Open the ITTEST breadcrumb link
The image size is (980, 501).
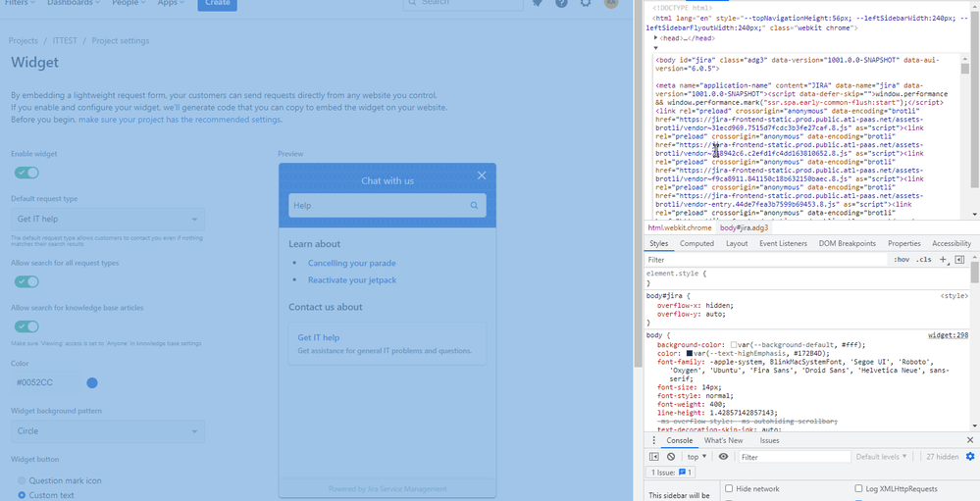click(65, 40)
